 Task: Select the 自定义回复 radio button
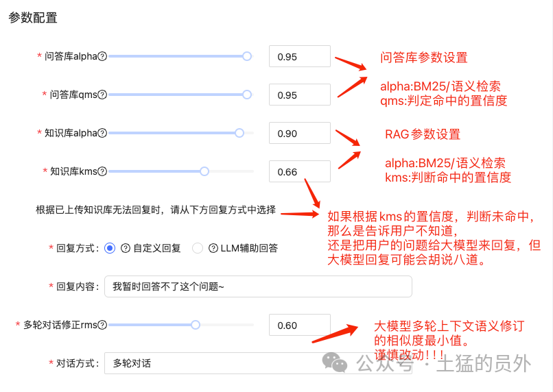[110, 248]
